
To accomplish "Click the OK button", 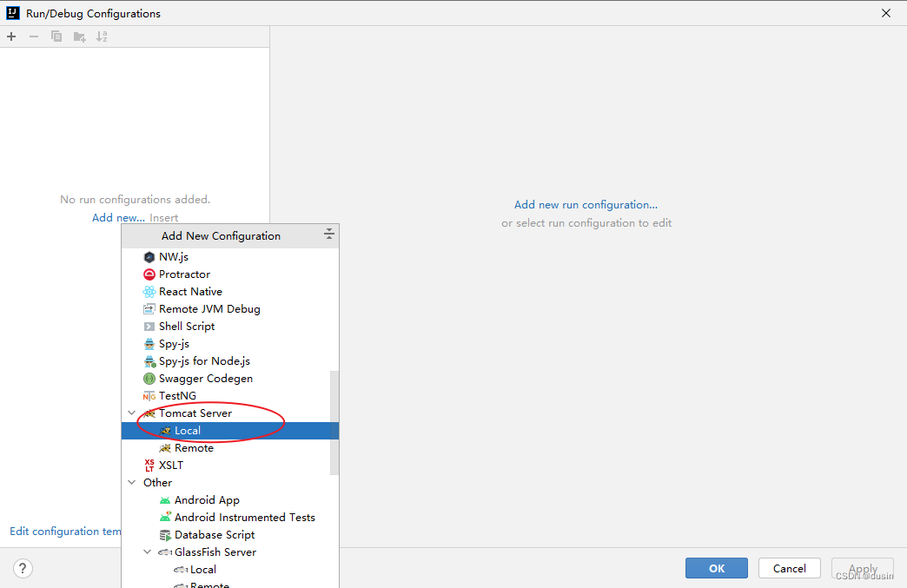I will pyautogui.click(x=716, y=568).
